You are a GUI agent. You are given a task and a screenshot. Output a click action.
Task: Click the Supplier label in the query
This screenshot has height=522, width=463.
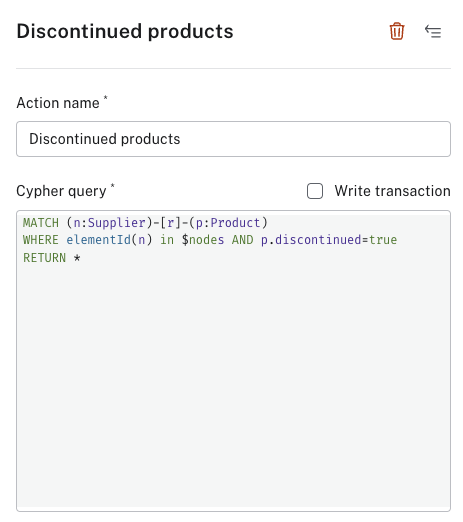117,223
